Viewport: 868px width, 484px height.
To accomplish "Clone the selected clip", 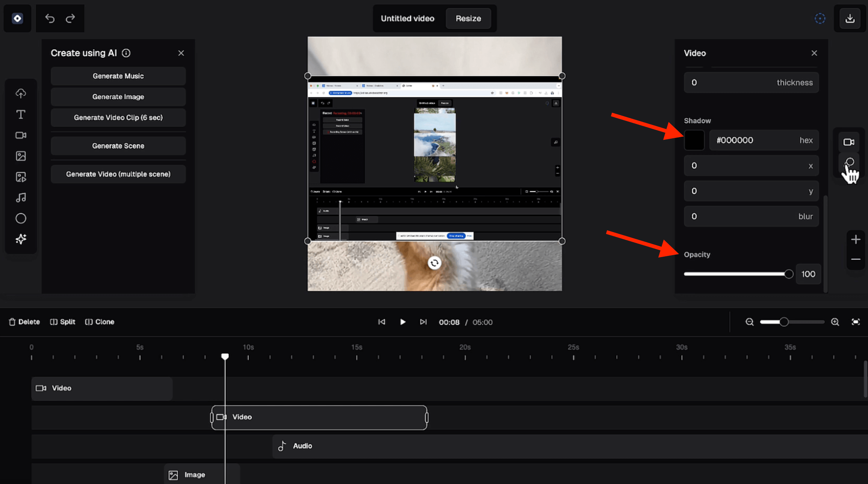I will coord(100,322).
